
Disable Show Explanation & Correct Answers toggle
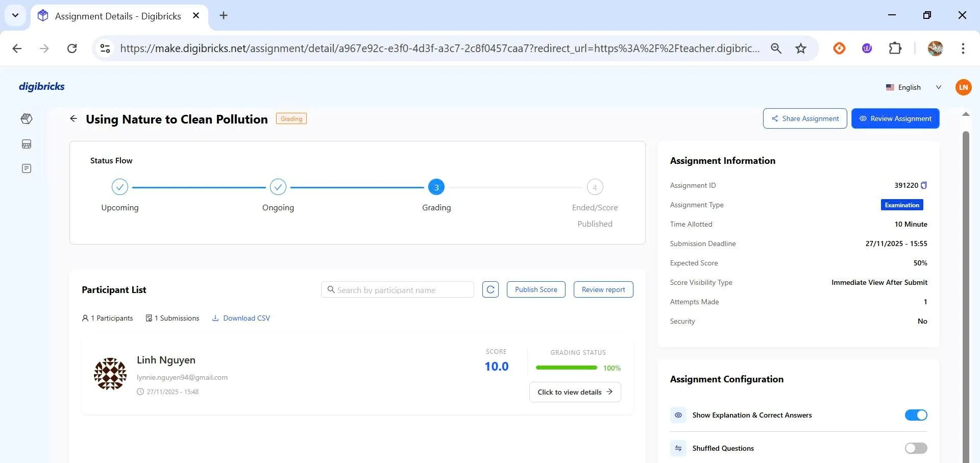tap(916, 415)
